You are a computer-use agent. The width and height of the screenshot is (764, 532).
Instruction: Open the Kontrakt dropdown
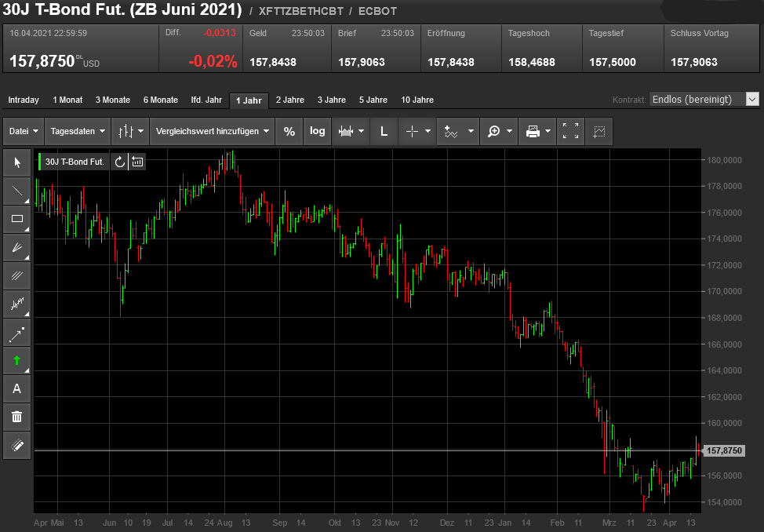tap(704, 100)
